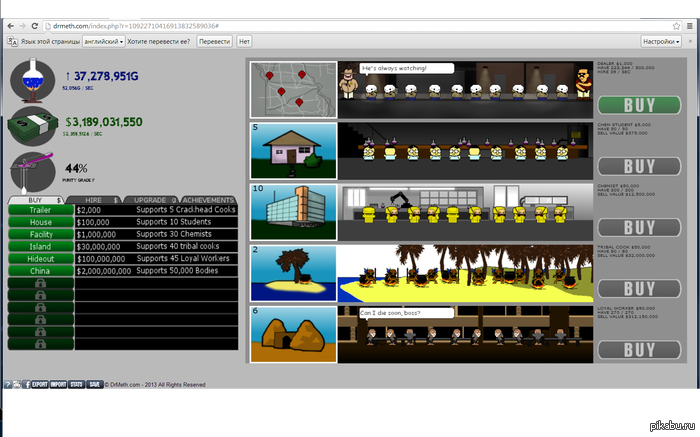Buy the Trailer for $2,000
Image resolution: width=700 pixels, height=437 pixels.
click(40, 211)
